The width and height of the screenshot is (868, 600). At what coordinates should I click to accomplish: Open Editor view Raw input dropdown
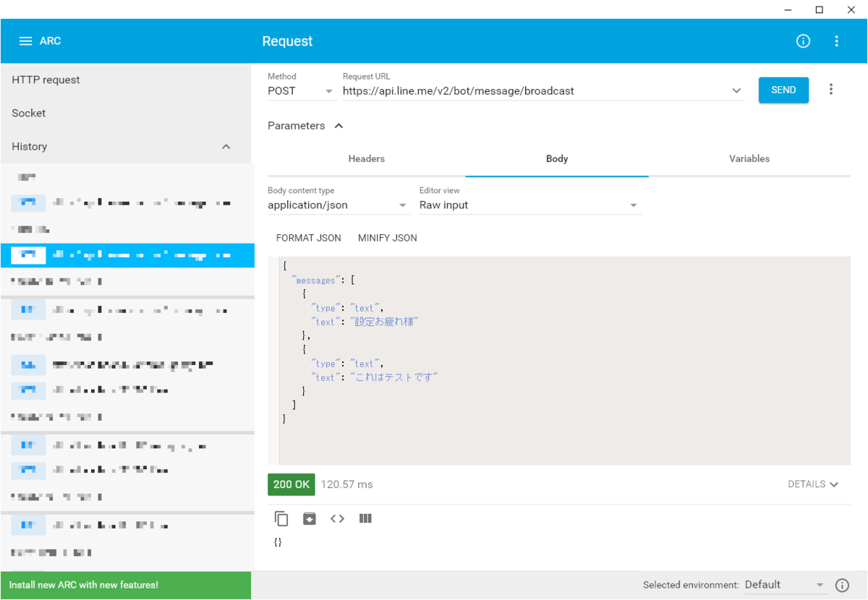[x=529, y=205]
